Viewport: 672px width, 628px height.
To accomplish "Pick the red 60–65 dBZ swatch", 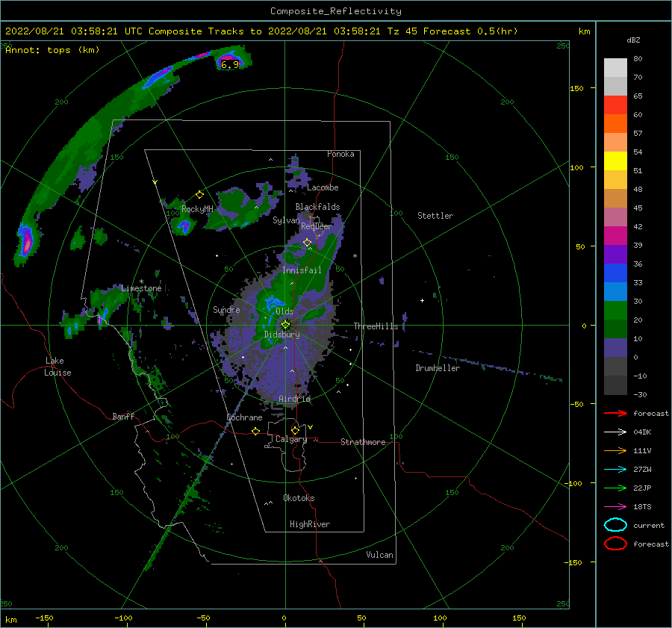I will pos(615,105).
